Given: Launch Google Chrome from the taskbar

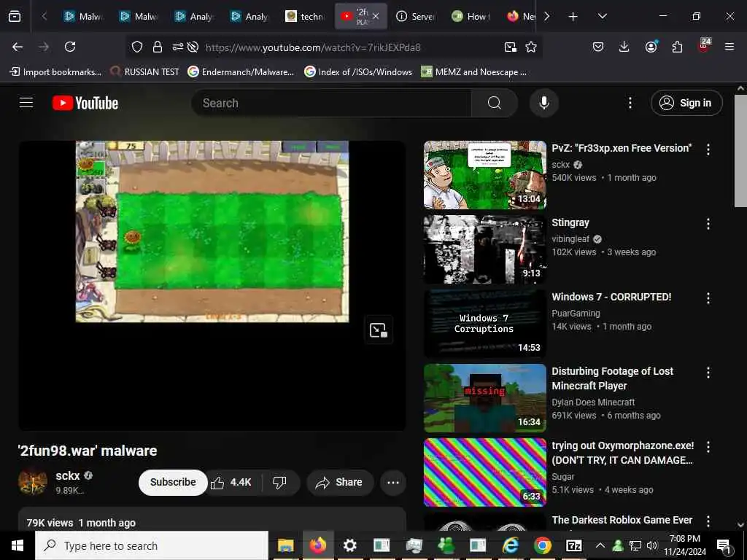Looking at the screenshot, I should [x=542, y=545].
